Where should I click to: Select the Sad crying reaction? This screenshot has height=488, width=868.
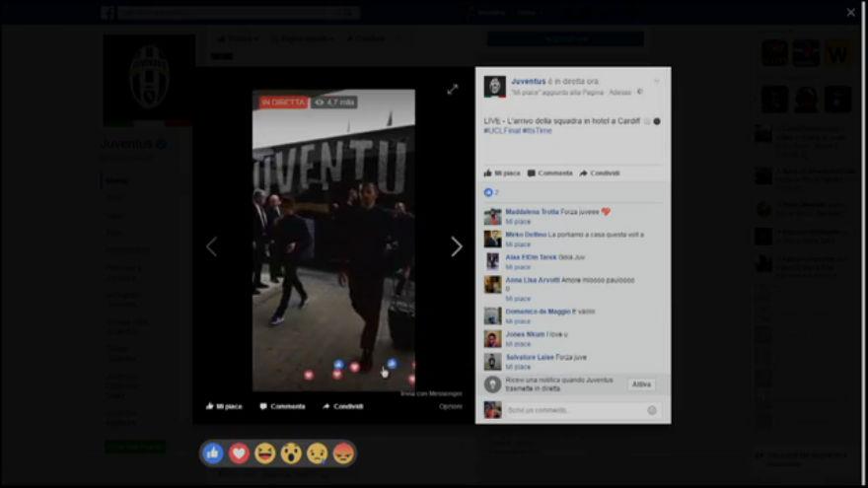[x=317, y=453]
